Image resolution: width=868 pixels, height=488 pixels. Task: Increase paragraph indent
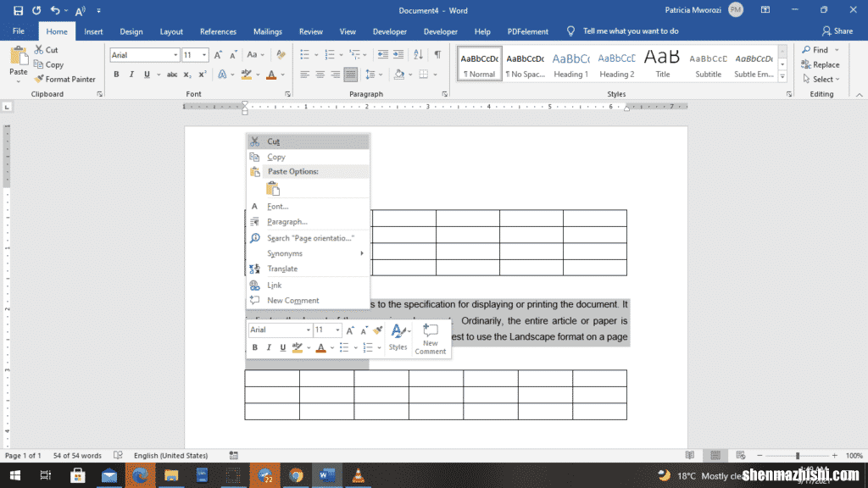398,55
